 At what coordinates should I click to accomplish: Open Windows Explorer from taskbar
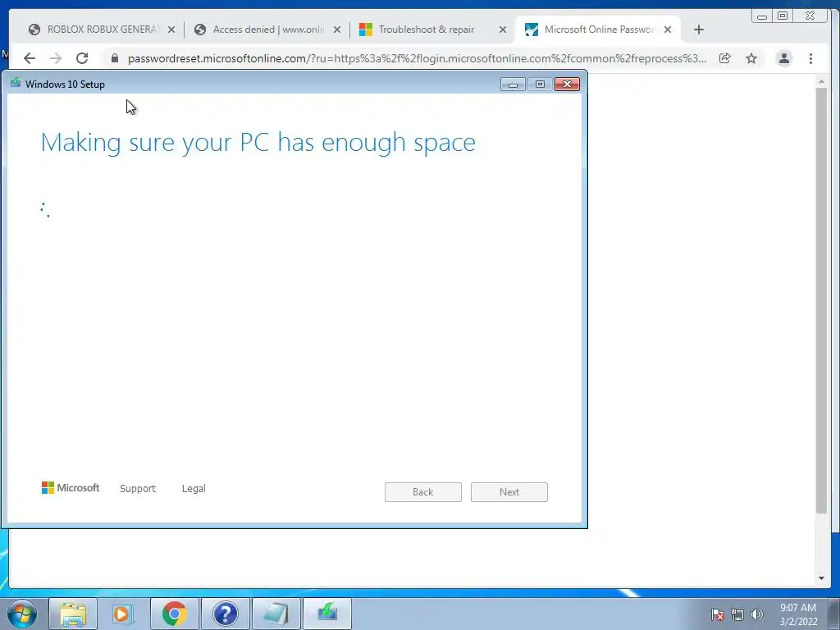point(73,614)
